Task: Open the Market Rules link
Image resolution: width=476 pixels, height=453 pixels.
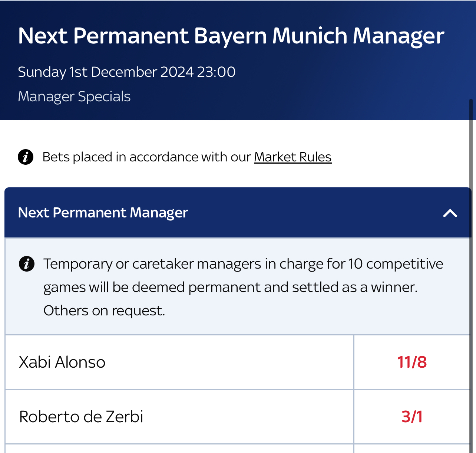Action: pos(292,157)
